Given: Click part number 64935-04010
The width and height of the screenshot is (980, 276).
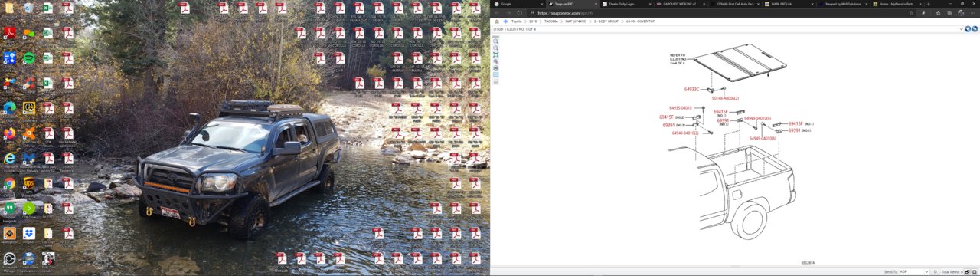Looking at the screenshot, I should click(680, 108).
